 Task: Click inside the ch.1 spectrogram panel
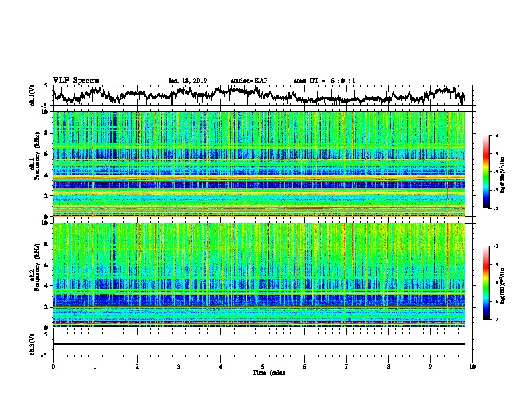(259, 164)
